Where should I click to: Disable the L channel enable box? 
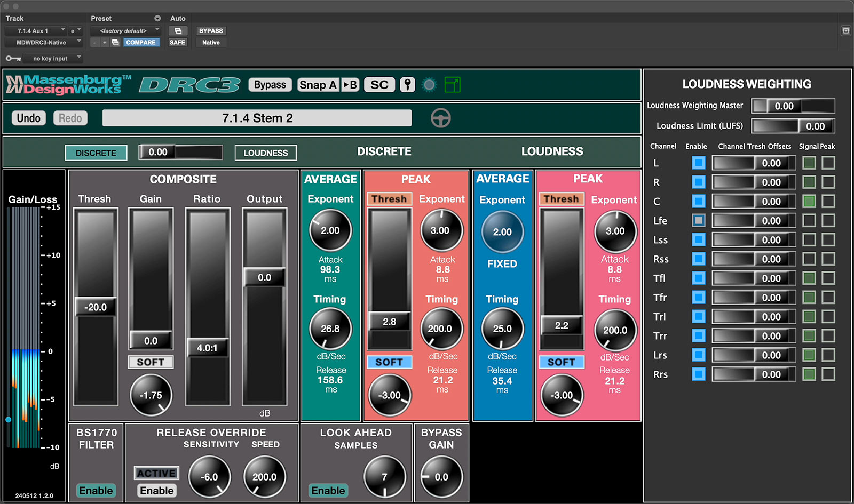[x=698, y=163]
